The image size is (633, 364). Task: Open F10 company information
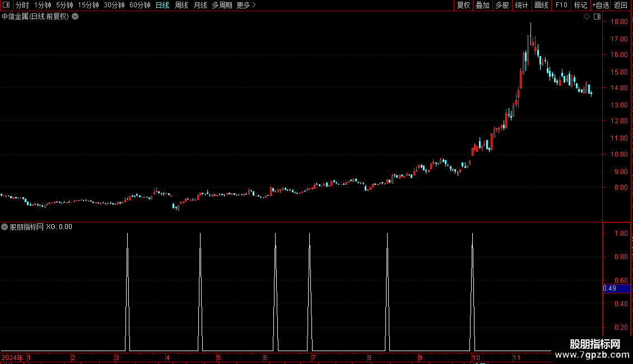561,5
